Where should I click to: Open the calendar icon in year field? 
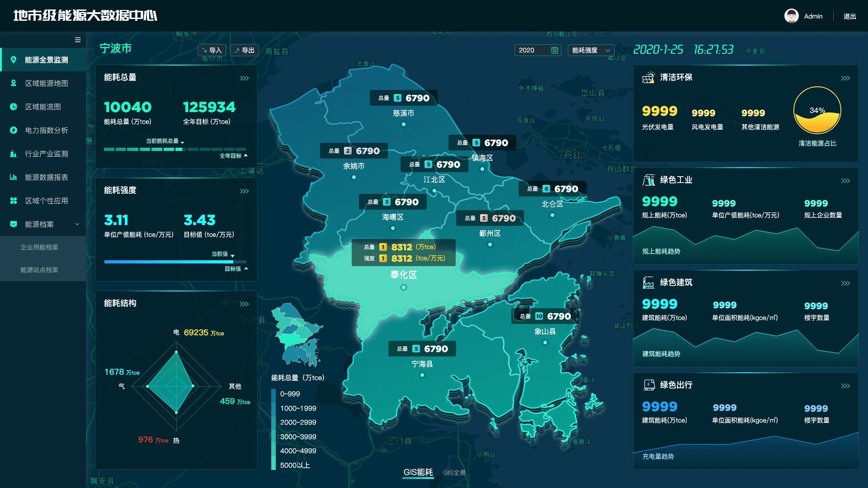tap(554, 50)
